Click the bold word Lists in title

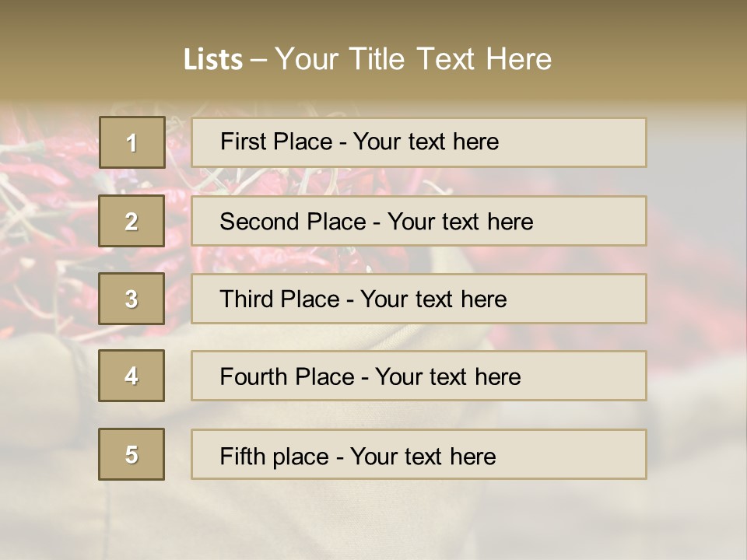212,59
